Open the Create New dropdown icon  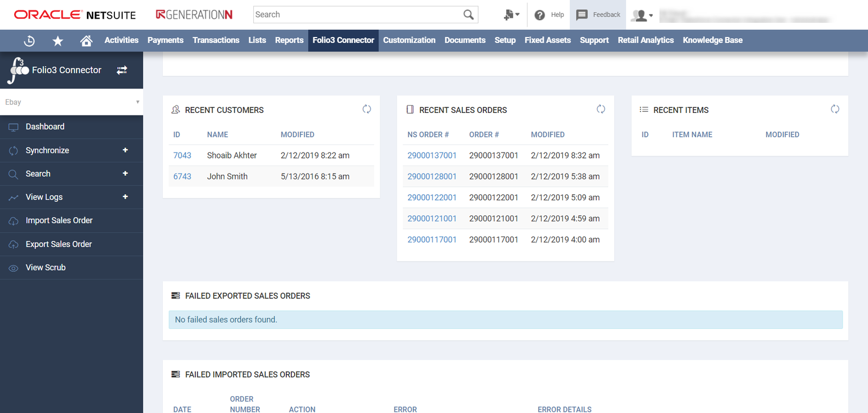pos(511,15)
